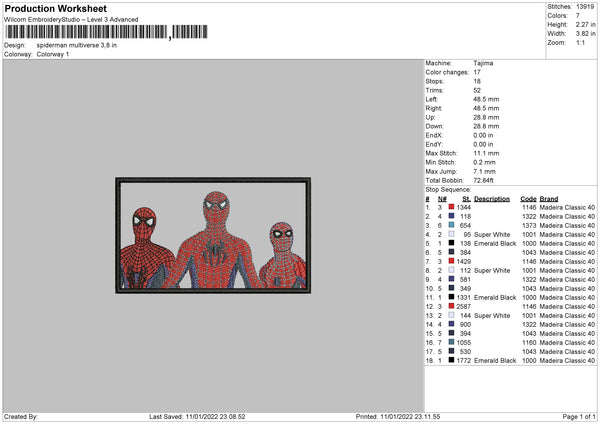Screen dimensions: 600x424
Task: Select stitch count 1055 in row 16
Action: [x=464, y=342]
